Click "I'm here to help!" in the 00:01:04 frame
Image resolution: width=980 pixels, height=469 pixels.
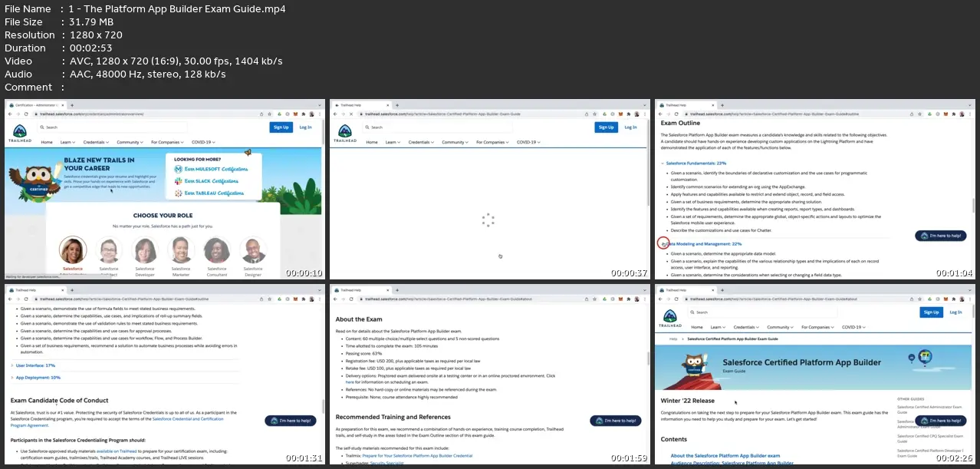click(940, 236)
